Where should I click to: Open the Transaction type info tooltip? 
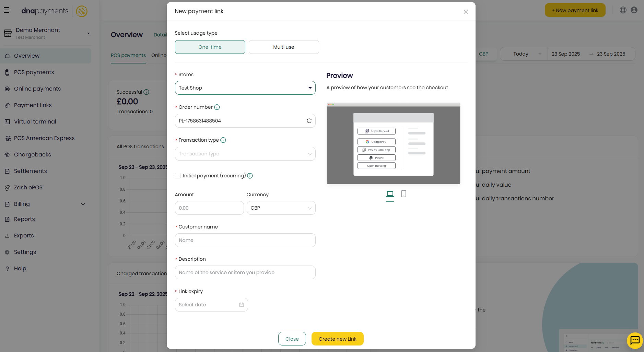click(223, 140)
